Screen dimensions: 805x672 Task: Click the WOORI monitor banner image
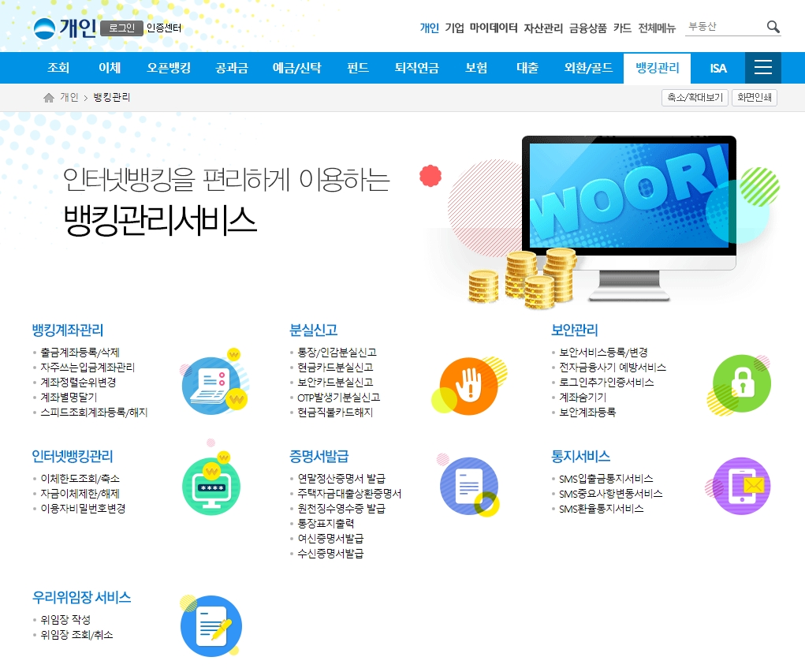[x=629, y=218]
